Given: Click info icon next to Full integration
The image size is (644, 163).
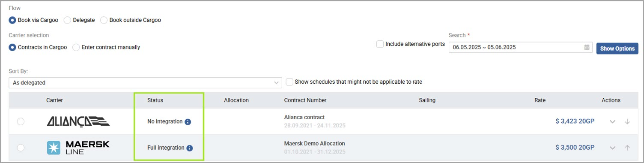Looking at the screenshot, I should pos(190,148).
